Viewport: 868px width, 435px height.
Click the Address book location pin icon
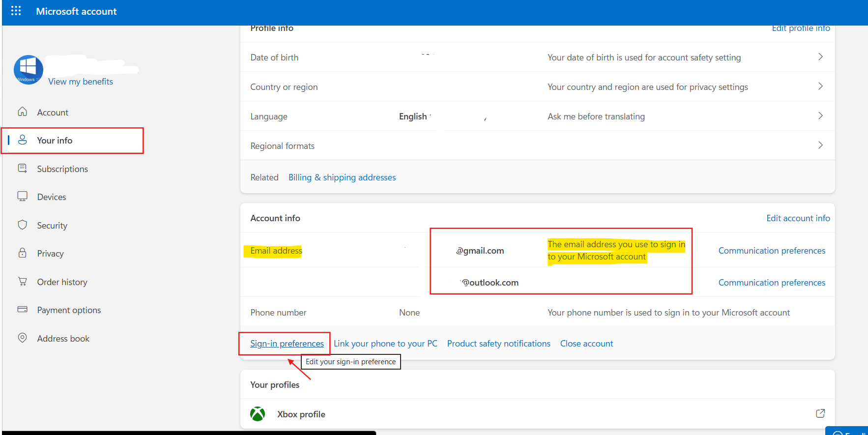[x=22, y=338]
